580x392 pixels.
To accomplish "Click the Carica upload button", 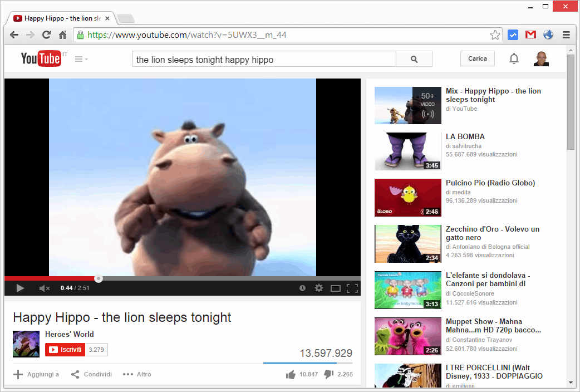I will (477, 58).
